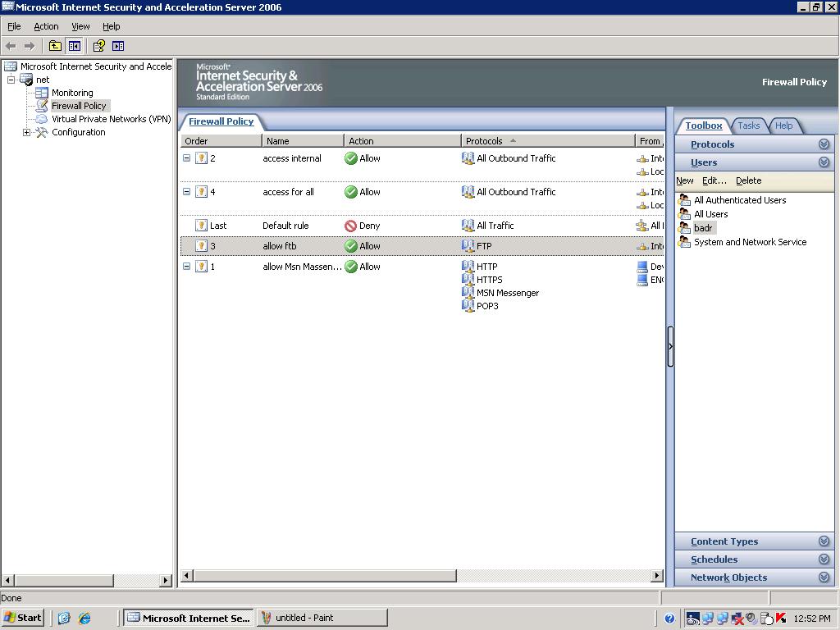
Task: Click the Back arrow toolbar icon
Action: pos(11,46)
